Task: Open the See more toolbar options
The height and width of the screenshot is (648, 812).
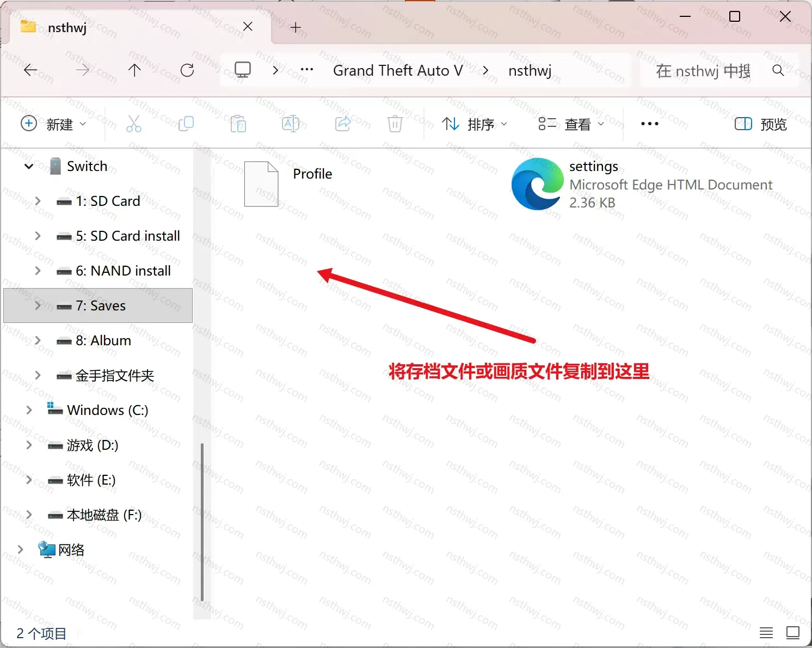Action: [x=650, y=124]
